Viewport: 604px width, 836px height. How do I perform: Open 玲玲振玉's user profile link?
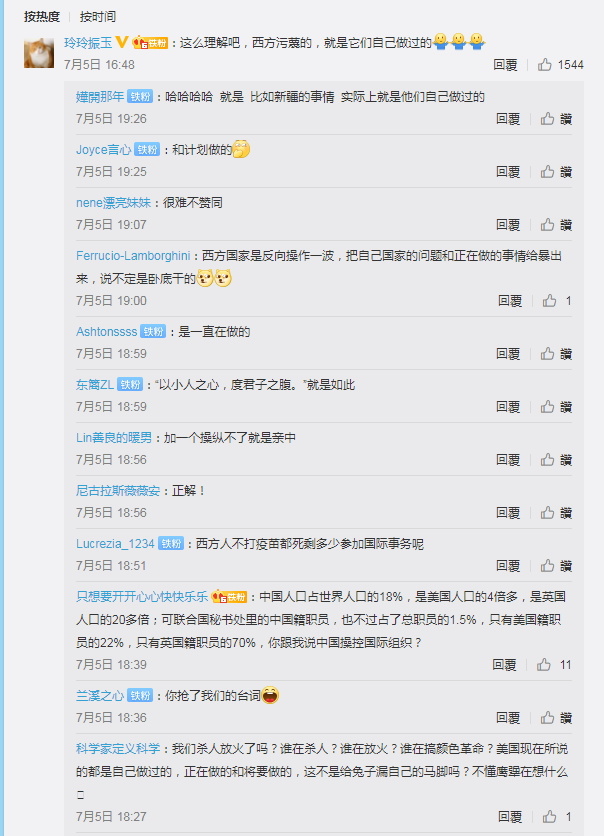point(88,43)
